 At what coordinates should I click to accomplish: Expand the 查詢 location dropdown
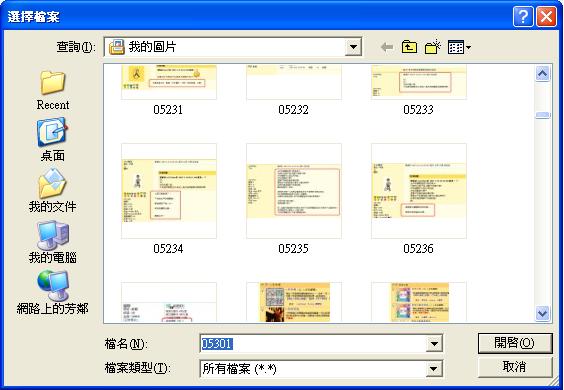coord(353,47)
